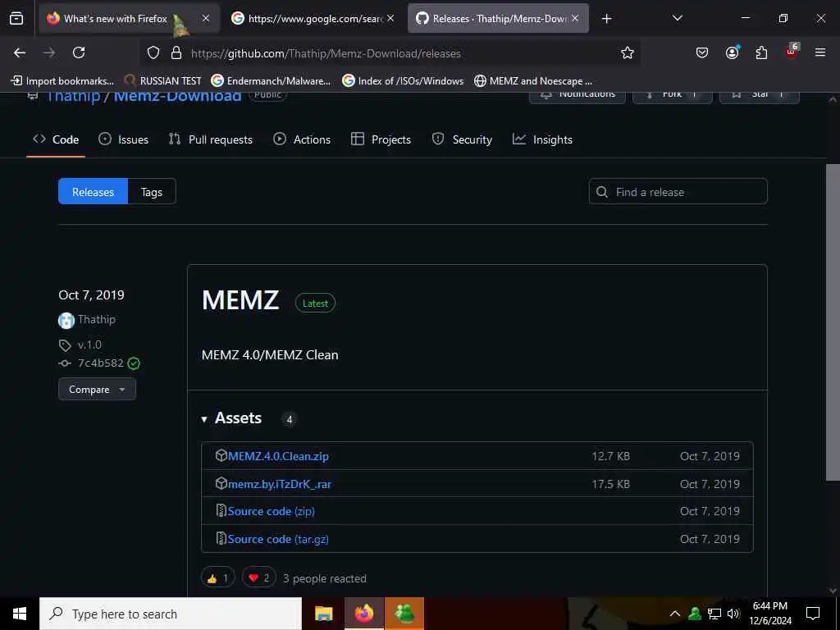Screen dimensions: 840x630
Task: Close the Releases GitHub tab
Action: 575,18
